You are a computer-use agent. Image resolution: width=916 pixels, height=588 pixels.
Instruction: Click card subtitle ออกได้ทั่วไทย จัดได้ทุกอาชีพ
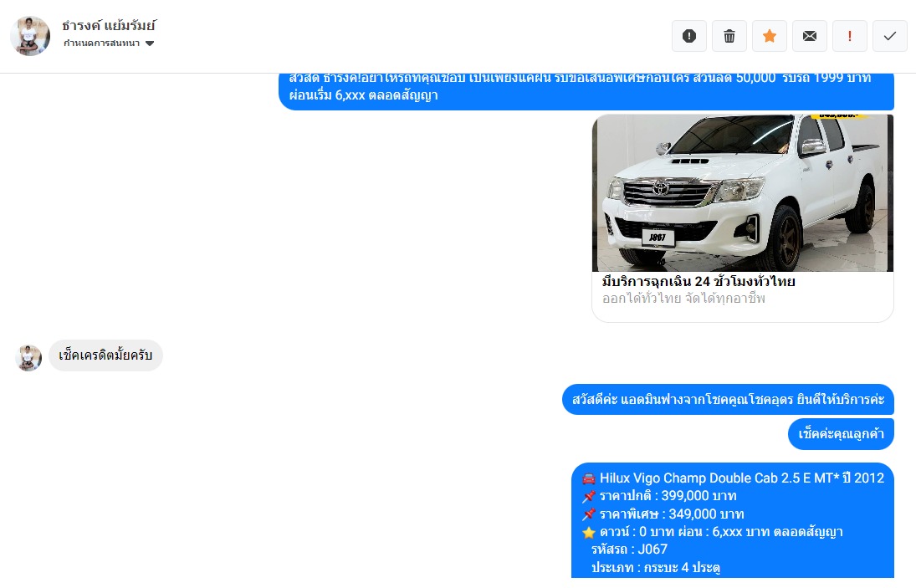pos(683,299)
